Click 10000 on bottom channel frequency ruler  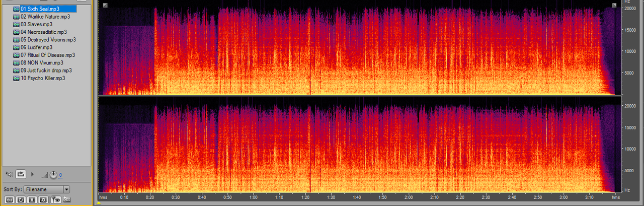pyautogui.click(x=630, y=149)
